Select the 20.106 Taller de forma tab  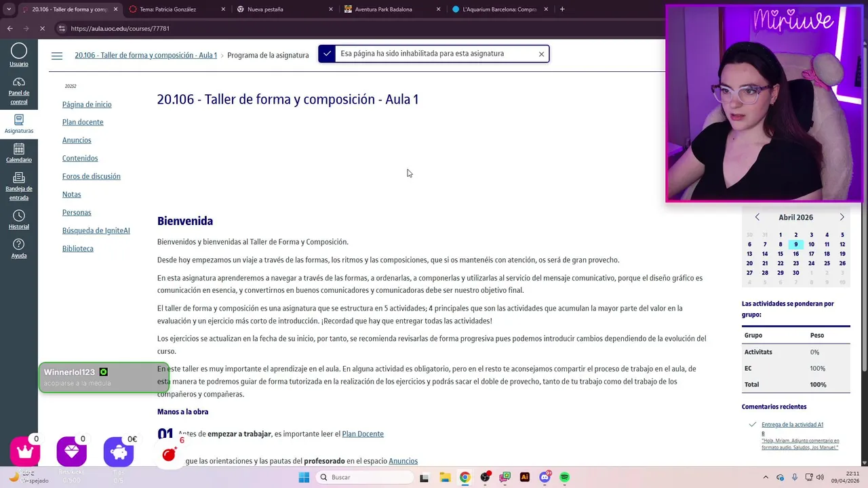71,9
